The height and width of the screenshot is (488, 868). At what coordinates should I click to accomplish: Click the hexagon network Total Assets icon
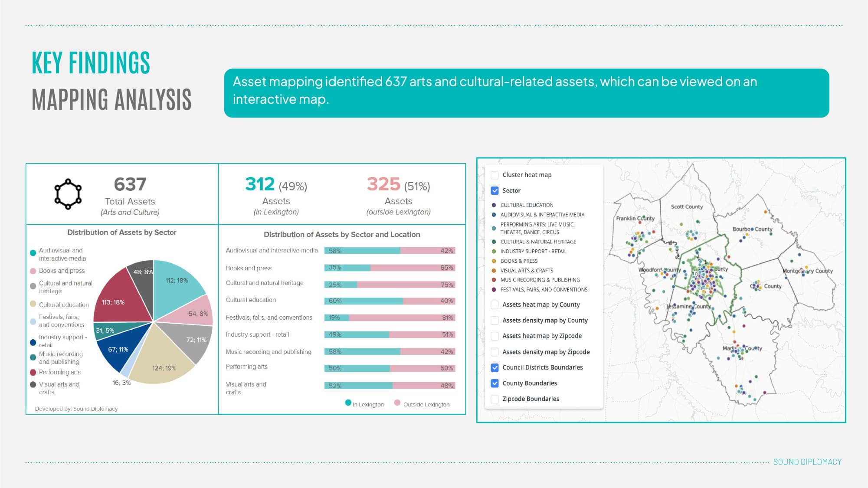(x=68, y=194)
